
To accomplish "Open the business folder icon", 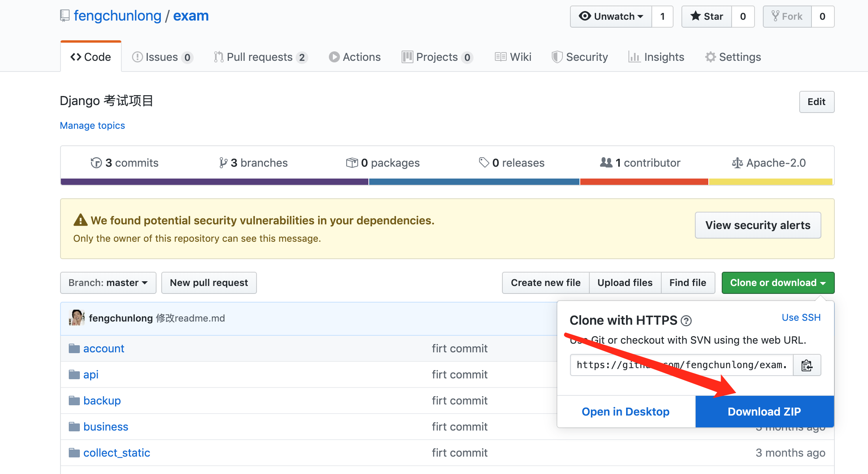I will pos(74,427).
